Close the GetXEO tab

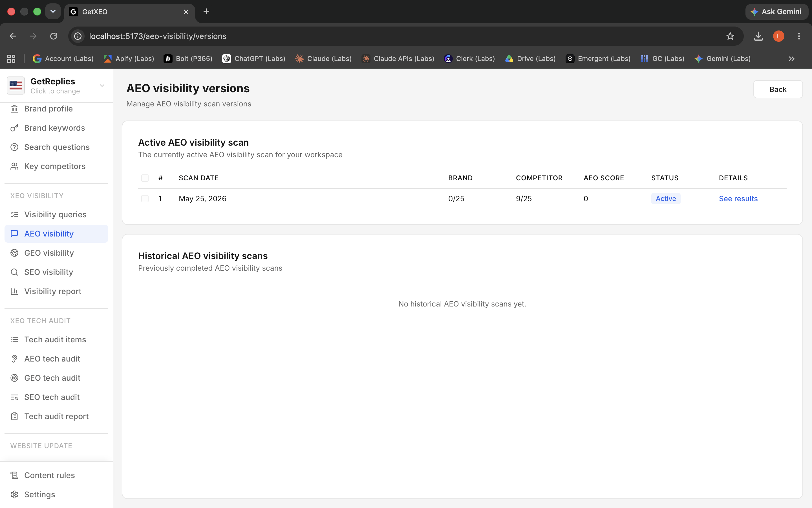pos(186,12)
